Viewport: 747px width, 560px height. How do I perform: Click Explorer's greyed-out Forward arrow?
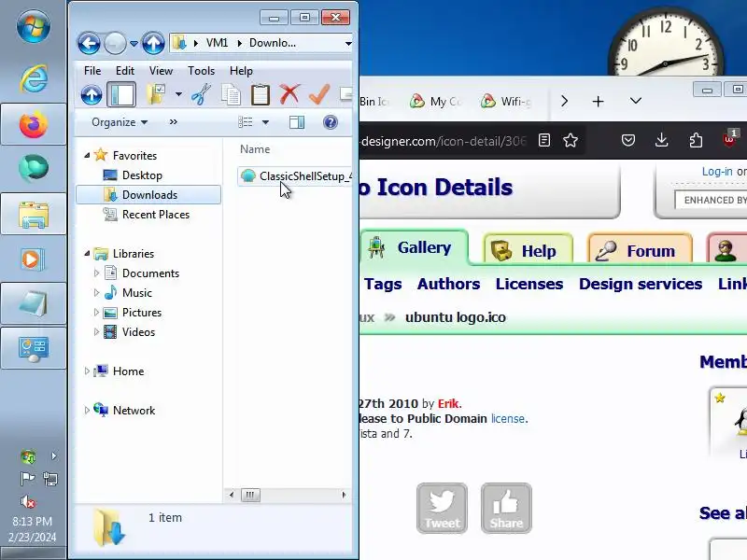pyautogui.click(x=115, y=43)
